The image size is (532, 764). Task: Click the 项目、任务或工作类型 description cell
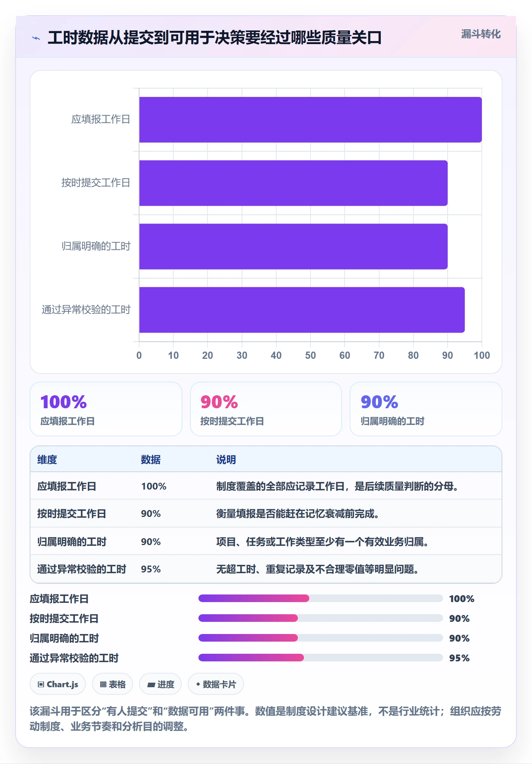[x=323, y=542]
